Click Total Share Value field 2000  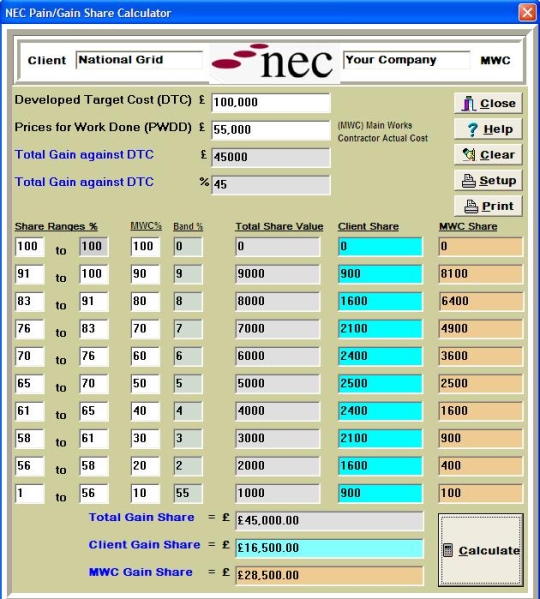click(x=278, y=466)
